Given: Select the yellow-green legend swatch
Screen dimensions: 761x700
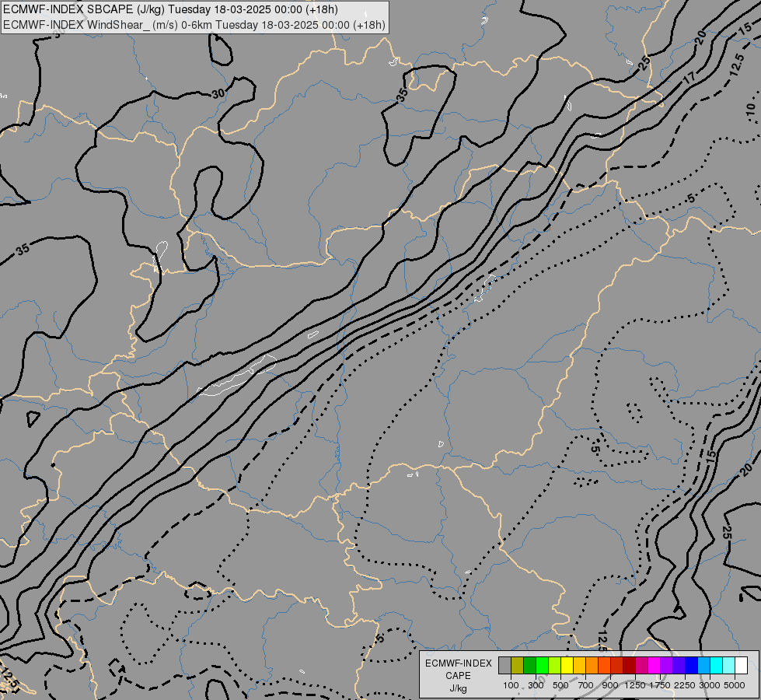Looking at the screenshot, I should pyautogui.click(x=555, y=665).
